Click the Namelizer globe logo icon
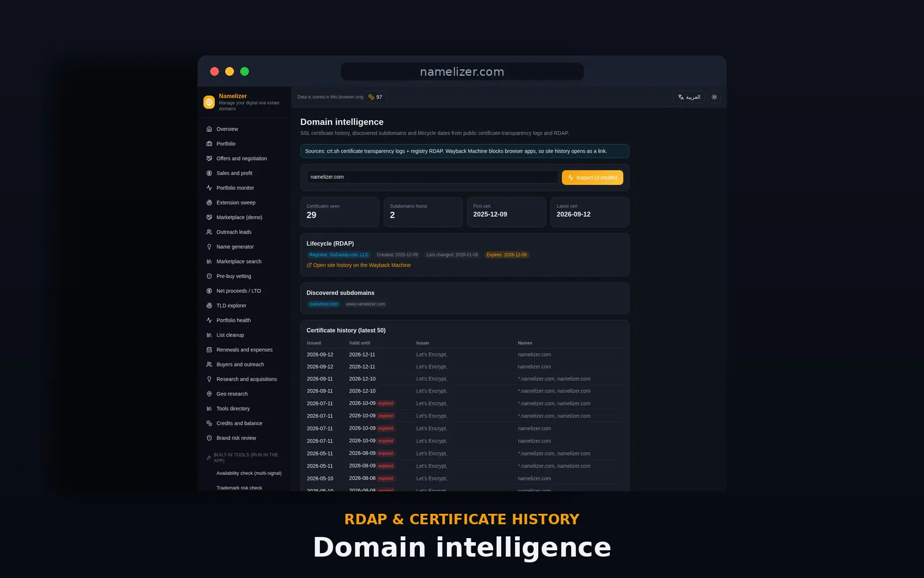Viewport: 924px width, 578px height. click(x=209, y=102)
